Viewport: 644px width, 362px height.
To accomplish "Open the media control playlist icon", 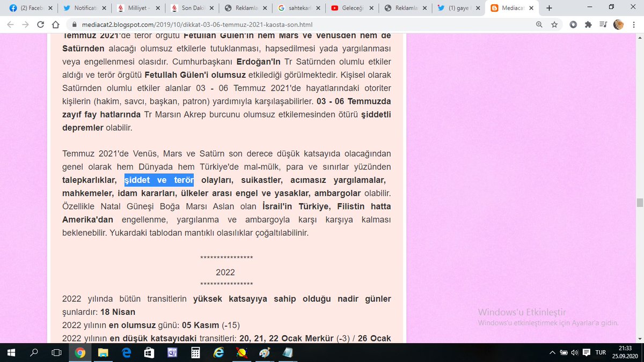I will coord(603,25).
